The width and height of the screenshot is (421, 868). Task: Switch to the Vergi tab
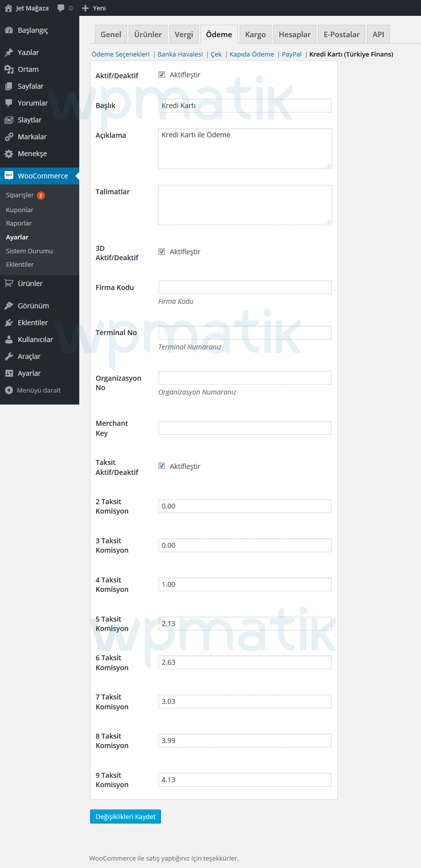[184, 34]
